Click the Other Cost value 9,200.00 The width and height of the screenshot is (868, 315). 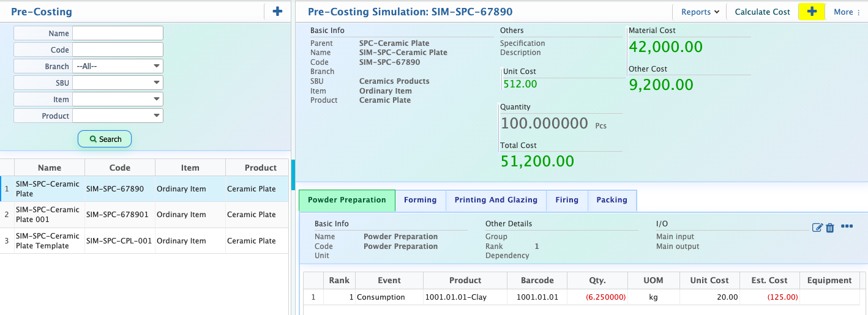pyautogui.click(x=661, y=85)
